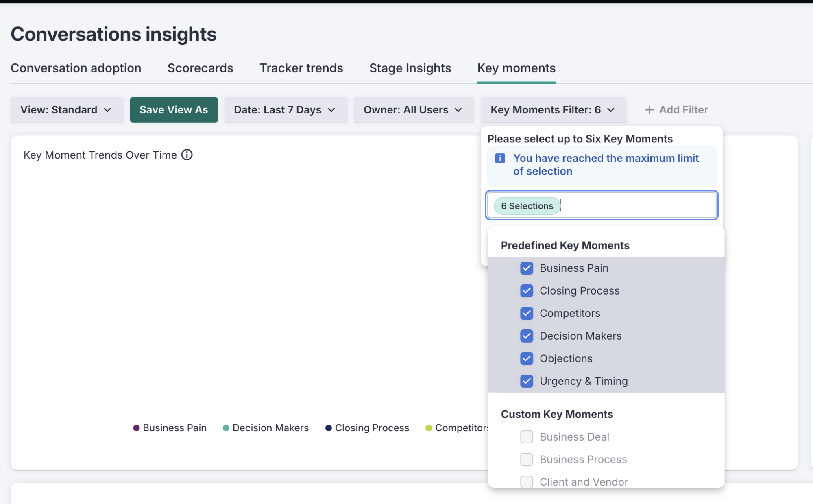Screen dimensions: 813x504
Task: Open the Date: Last 7 Days dropdown
Action: (x=286, y=110)
